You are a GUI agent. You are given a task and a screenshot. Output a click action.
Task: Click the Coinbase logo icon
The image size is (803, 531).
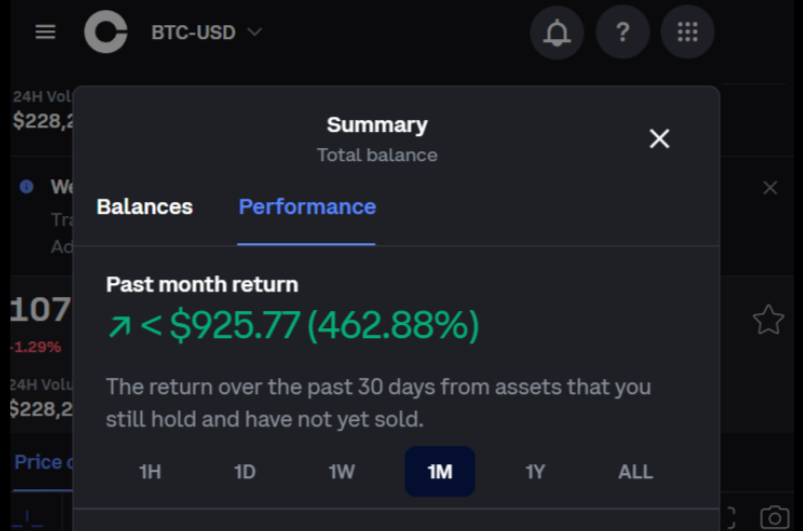click(106, 32)
